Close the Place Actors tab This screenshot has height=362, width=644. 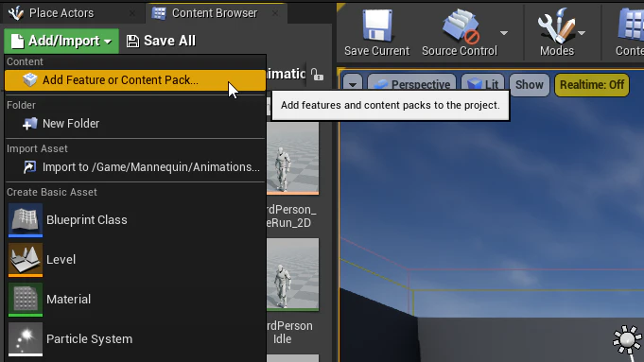[x=131, y=13]
